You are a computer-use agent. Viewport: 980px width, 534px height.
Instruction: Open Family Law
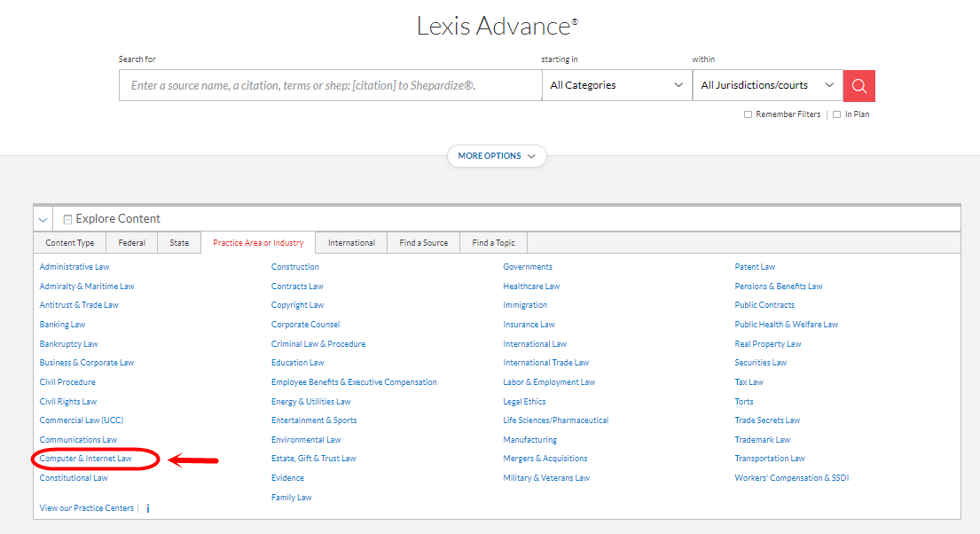pyautogui.click(x=291, y=497)
